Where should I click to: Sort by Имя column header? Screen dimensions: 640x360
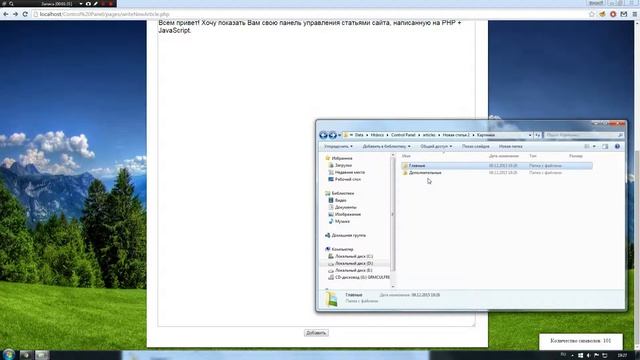click(406, 156)
